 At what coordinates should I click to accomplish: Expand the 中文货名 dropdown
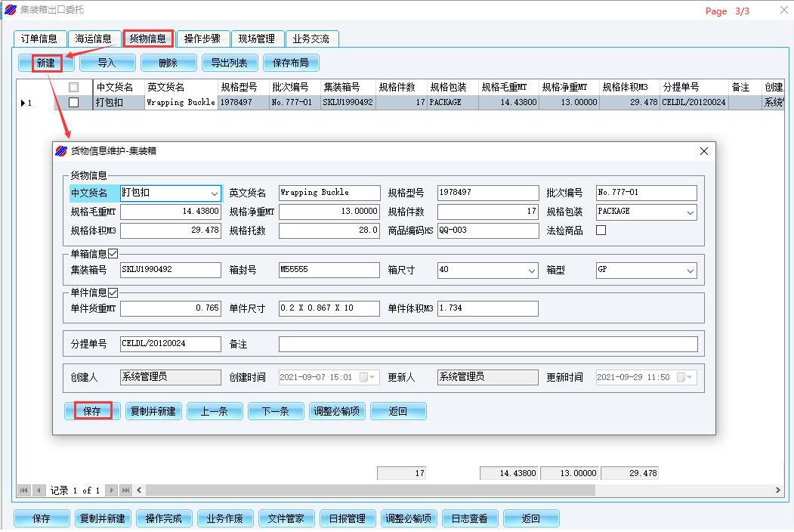(215, 193)
